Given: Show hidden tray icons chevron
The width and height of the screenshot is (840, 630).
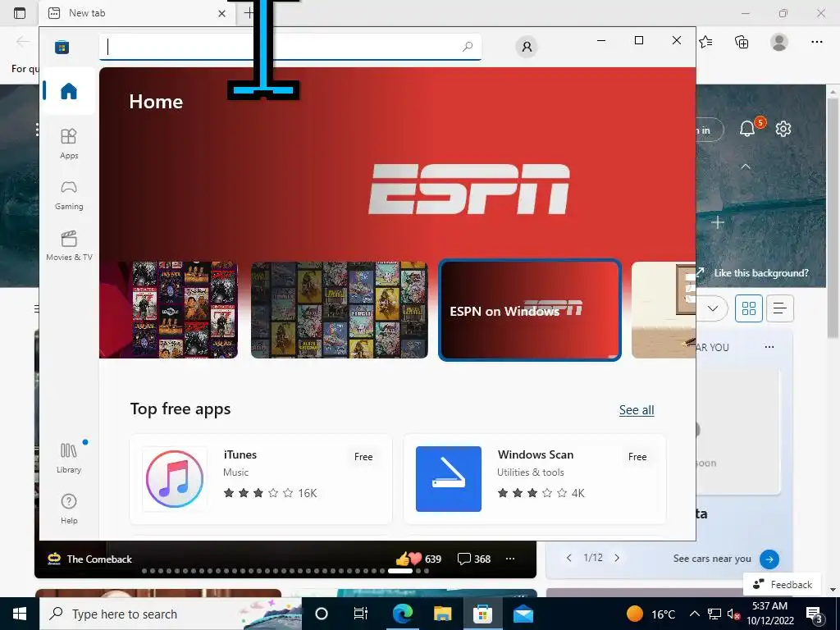Looking at the screenshot, I should click(694, 614).
